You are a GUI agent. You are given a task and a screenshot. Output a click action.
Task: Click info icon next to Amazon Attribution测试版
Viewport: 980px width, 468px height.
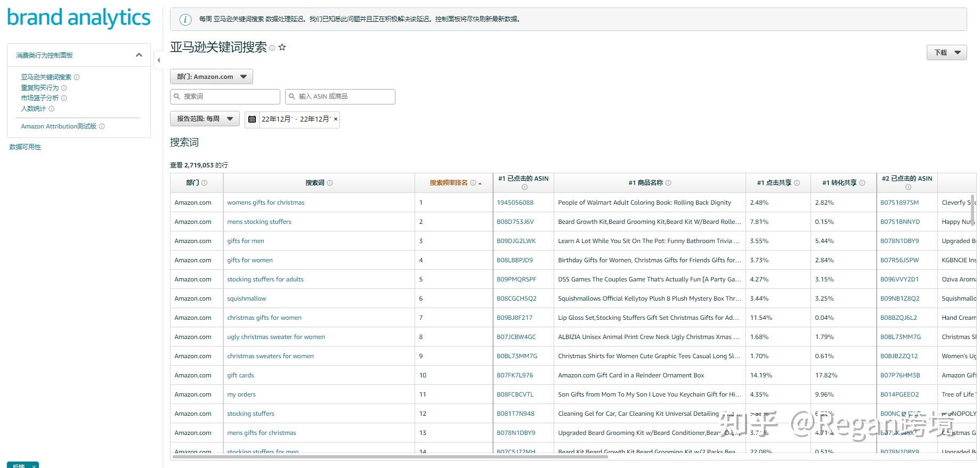(x=102, y=127)
